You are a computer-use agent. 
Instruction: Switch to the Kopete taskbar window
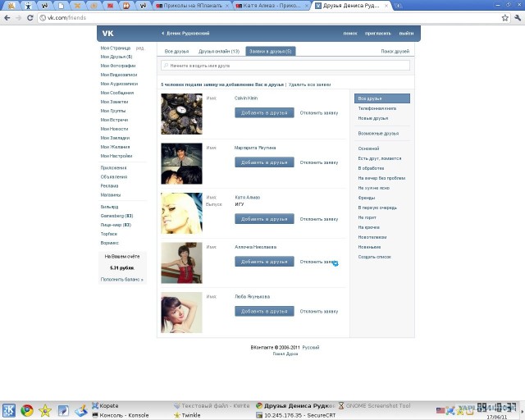point(105,405)
